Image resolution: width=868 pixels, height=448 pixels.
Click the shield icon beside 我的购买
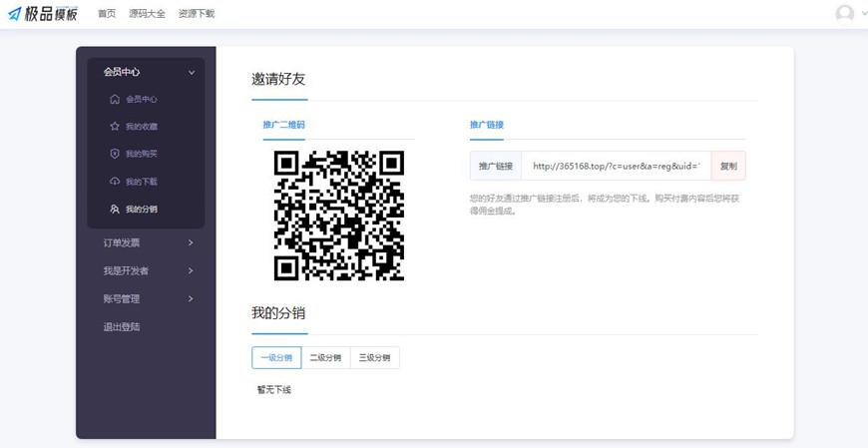115,154
